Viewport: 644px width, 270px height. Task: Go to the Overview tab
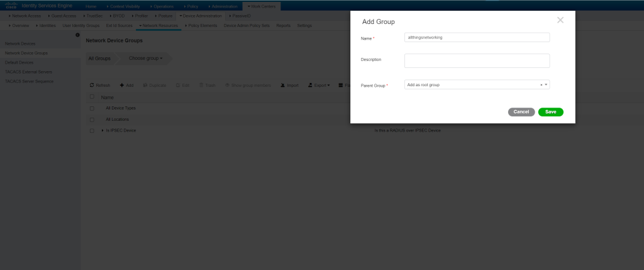19,25
